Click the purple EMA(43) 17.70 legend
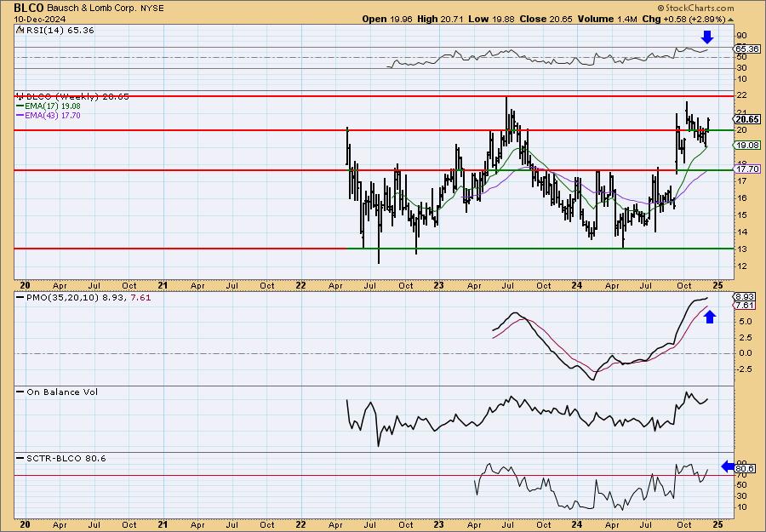The height and width of the screenshot is (532, 766). pos(49,115)
